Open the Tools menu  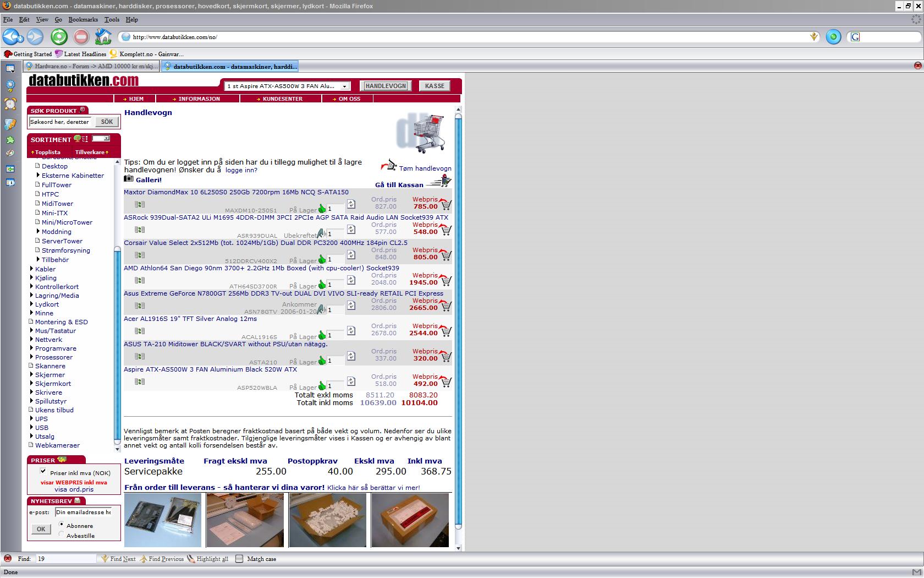pyautogui.click(x=112, y=19)
